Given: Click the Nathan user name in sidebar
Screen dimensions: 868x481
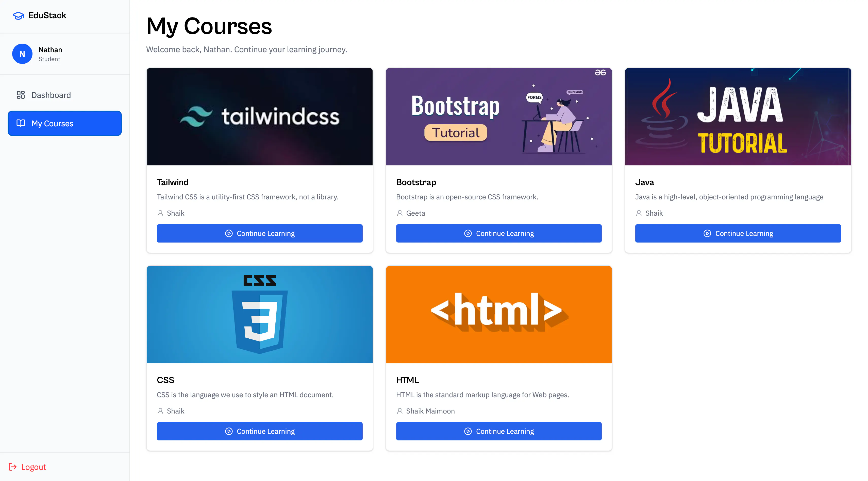Looking at the screenshot, I should pyautogui.click(x=50, y=49).
